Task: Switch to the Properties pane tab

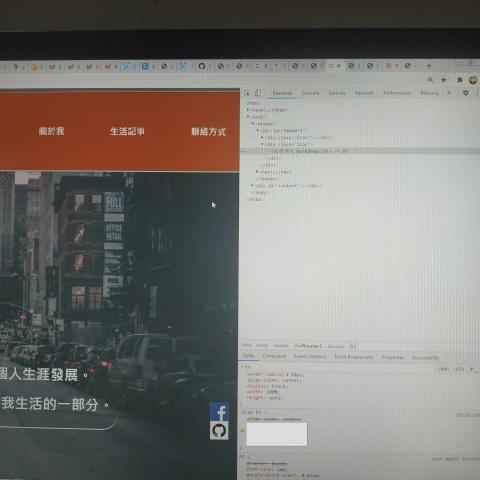Action: [393, 357]
